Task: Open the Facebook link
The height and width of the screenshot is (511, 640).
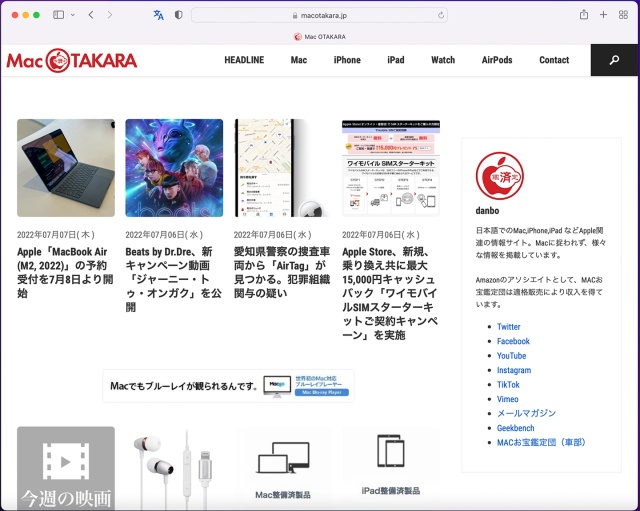Action: tap(513, 341)
